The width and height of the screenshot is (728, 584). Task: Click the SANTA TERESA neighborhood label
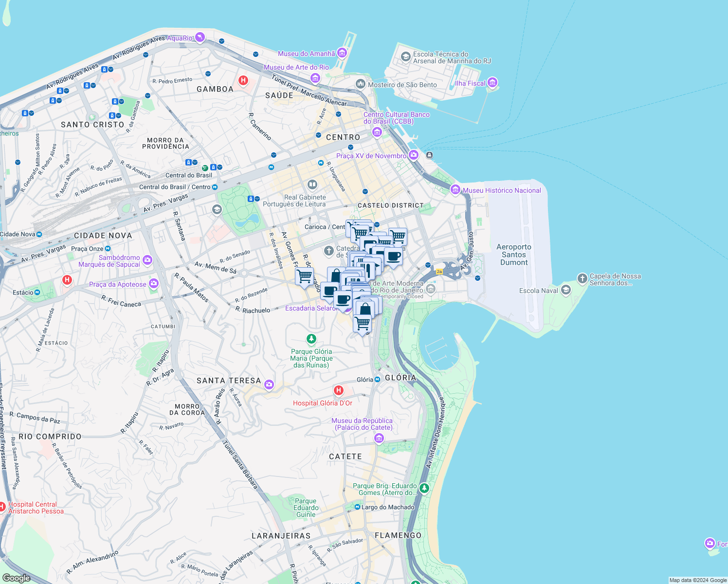pos(229,381)
